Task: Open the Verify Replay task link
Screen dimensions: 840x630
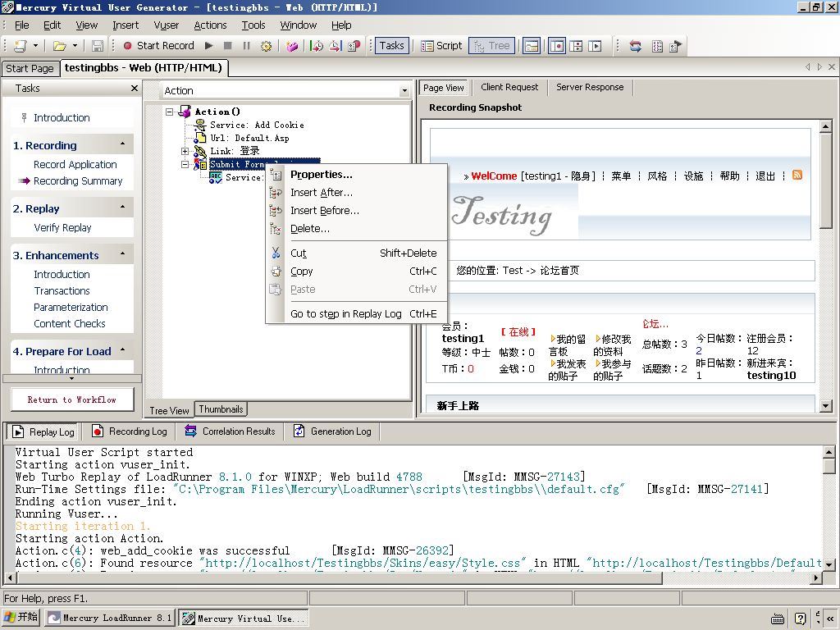Action: (x=62, y=228)
